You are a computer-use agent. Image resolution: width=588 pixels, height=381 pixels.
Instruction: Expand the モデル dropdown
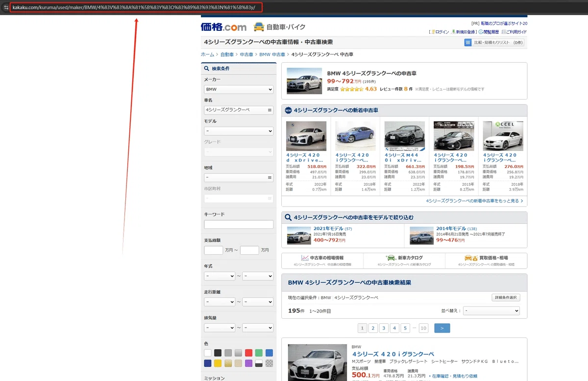(239, 131)
